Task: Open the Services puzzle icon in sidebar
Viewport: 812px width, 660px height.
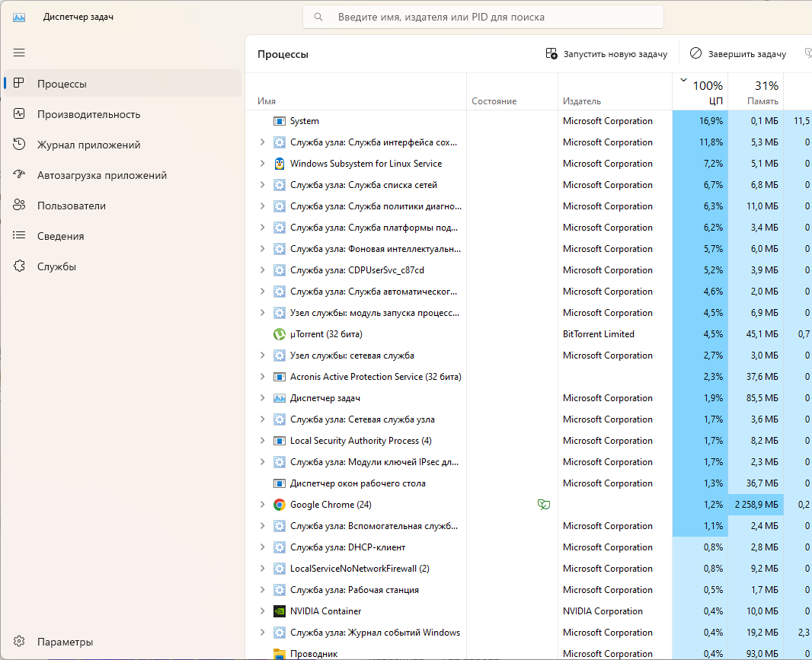Action: (x=20, y=266)
